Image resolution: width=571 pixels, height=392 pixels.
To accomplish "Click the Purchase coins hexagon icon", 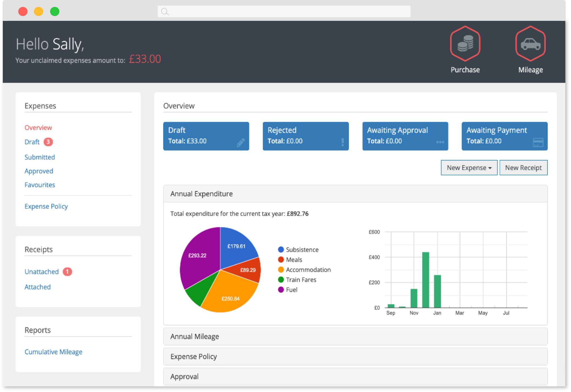I will [465, 44].
